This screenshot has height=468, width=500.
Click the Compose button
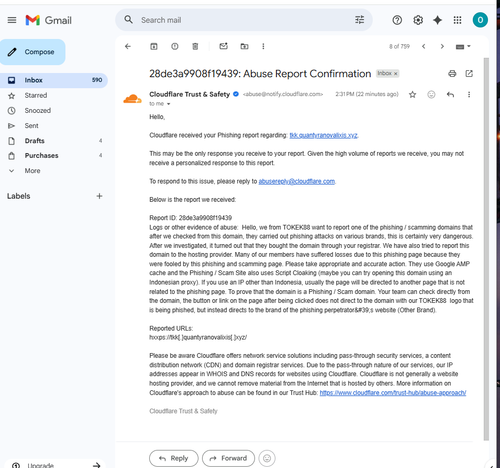tap(33, 52)
